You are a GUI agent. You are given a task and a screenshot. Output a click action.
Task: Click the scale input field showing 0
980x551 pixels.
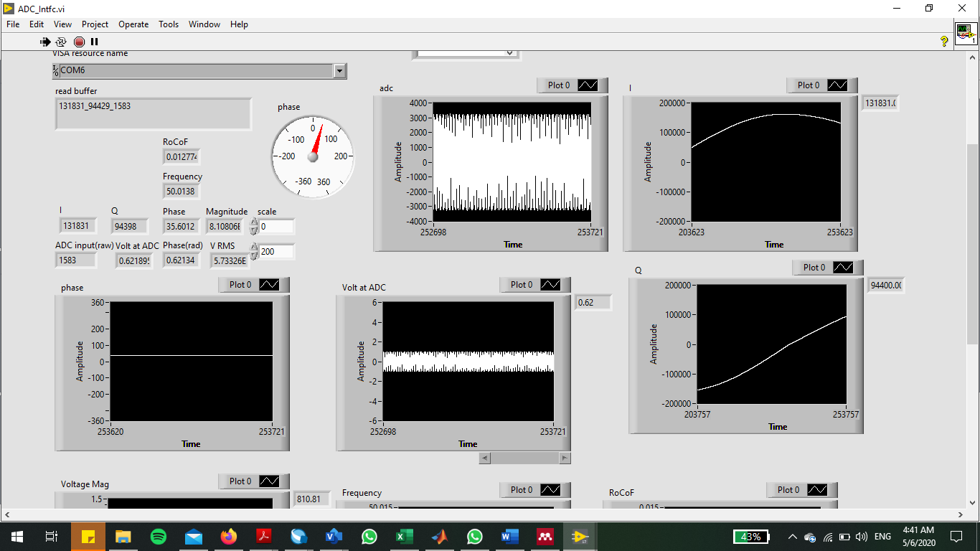pos(277,227)
